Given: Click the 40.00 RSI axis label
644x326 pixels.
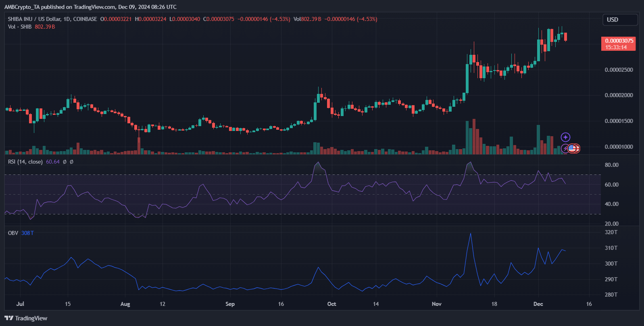Looking at the screenshot, I should (612, 204).
